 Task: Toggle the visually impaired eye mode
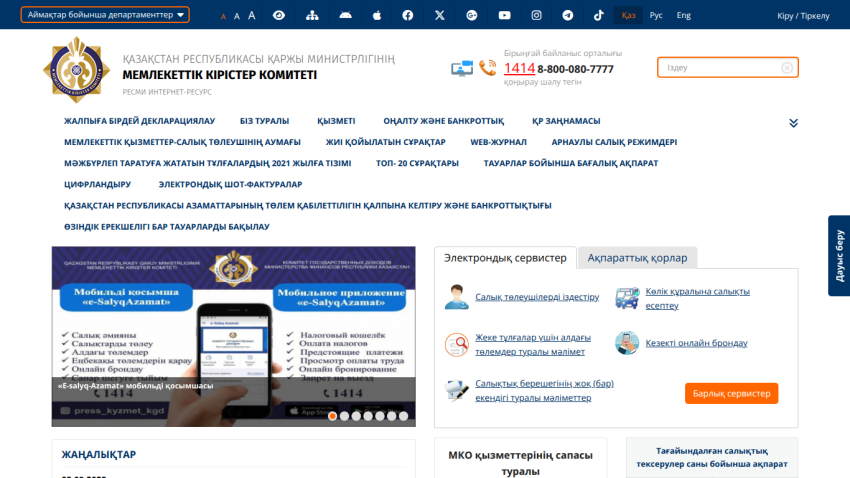tap(279, 15)
